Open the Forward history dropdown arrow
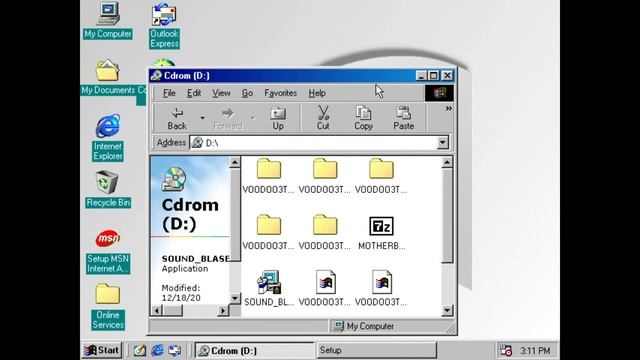The height and width of the screenshot is (360, 640). (253, 118)
